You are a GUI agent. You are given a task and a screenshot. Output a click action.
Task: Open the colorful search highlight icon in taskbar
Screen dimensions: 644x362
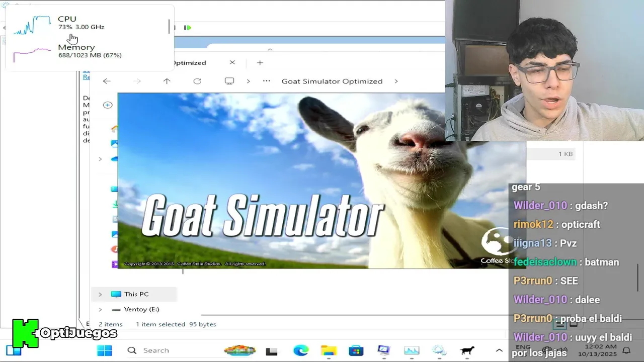click(x=240, y=350)
